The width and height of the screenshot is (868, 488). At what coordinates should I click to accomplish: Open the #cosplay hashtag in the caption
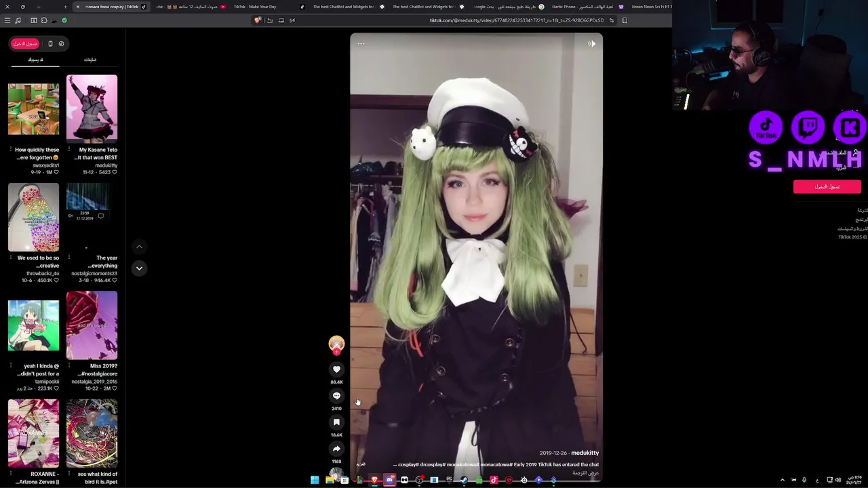point(409,465)
